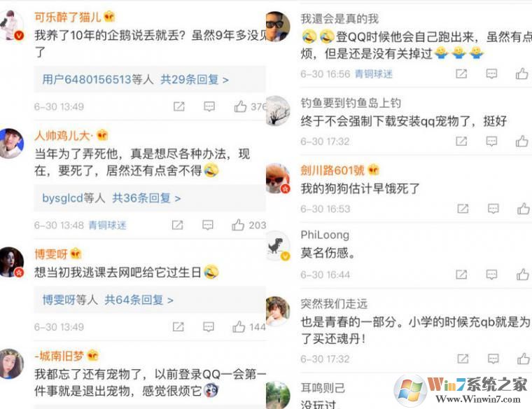Share the 莫名伤感 comment by PhiLoong
The image size is (532, 409).
point(461,275)
